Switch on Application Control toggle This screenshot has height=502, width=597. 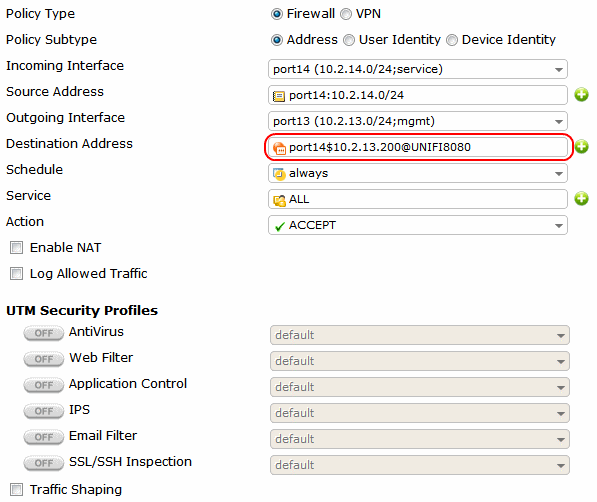(x=43, y=385)
